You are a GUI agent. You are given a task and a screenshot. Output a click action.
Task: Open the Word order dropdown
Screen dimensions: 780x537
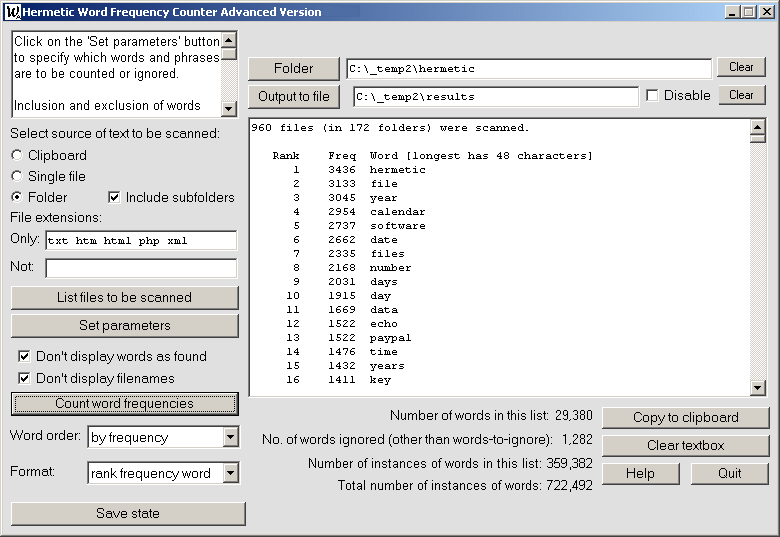230,437
